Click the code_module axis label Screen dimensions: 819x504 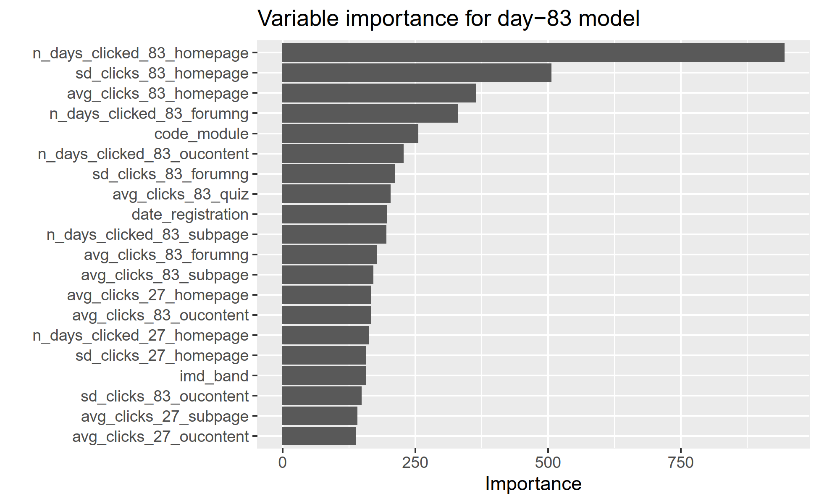(201, 134)
